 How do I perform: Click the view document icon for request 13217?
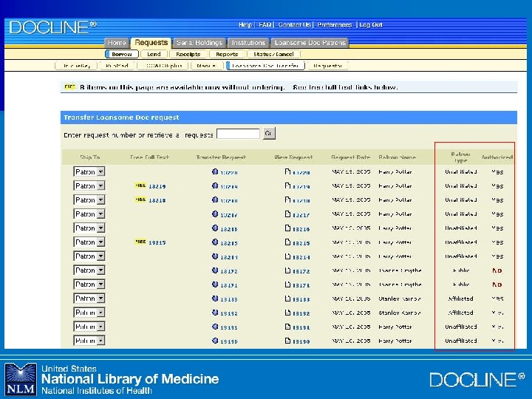(x=287, y=214)
